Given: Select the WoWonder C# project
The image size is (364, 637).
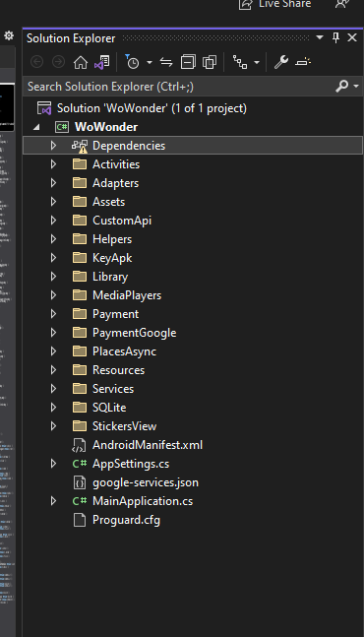Looking at the screenshot, I should coord(106,127).
